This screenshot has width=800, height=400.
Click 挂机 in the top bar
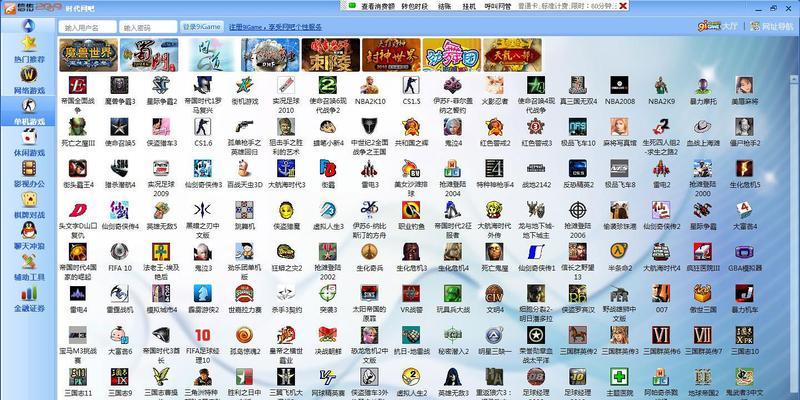click(469, 6)
